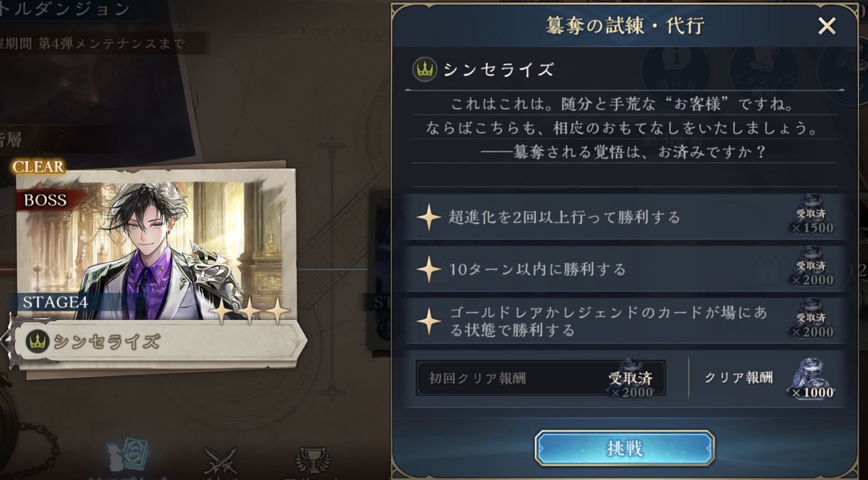Click ×2000 coin reward on 10ターン row

(x=811, y=267)
